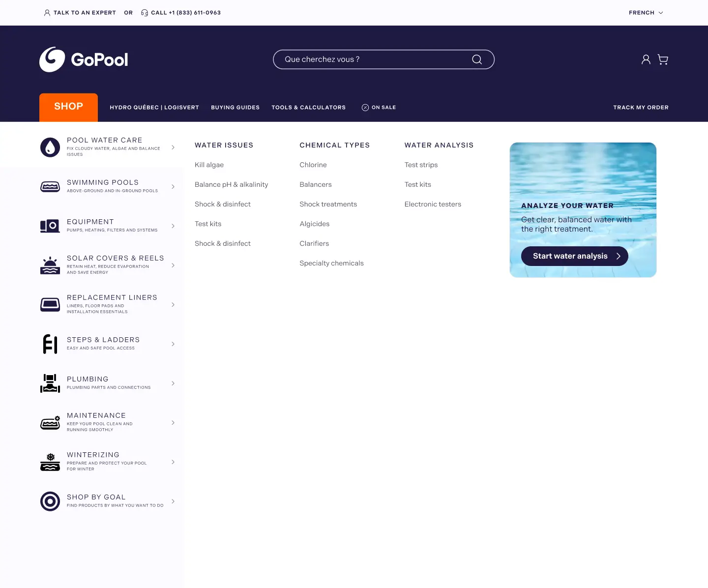Image resolution: width=708 pixels, height=588 pixels.
Task: Expand the Plumbing category chevron
Action: 173,383
